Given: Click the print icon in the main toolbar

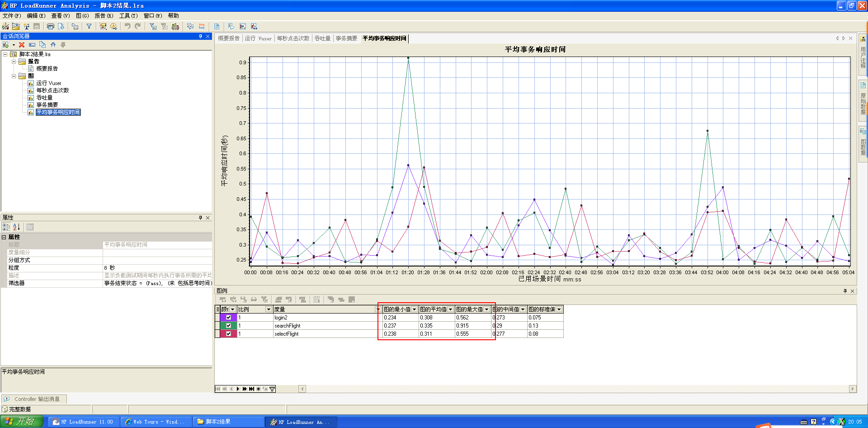Looking at the screenshot, I should click(51, 27).
